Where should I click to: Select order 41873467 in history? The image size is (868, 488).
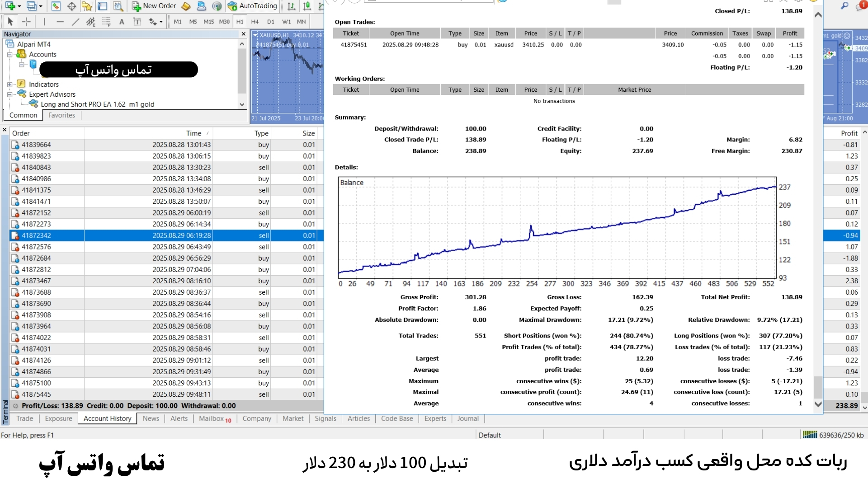click(36, 281)
